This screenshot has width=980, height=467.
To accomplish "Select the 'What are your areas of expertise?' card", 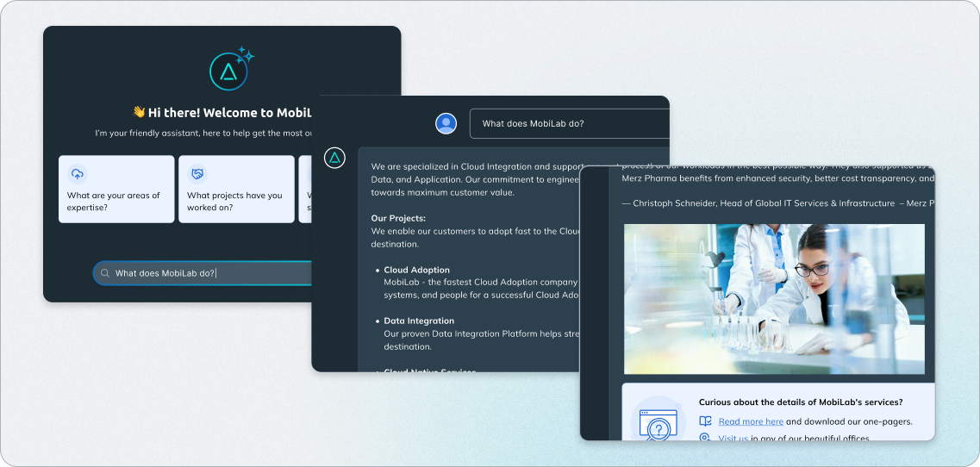I will [116, 189].
